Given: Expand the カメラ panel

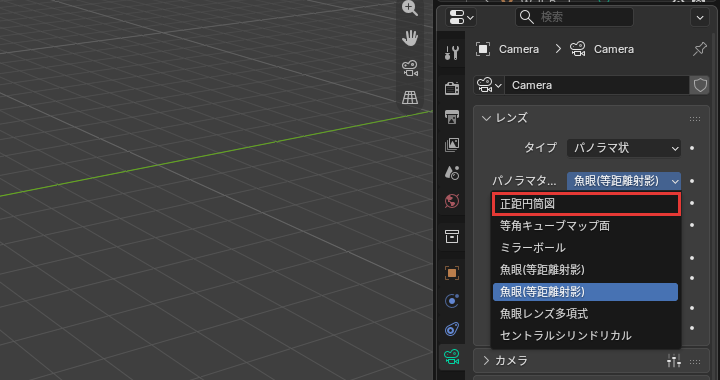Looking at the screenshot, I should (x=486, y=361).
